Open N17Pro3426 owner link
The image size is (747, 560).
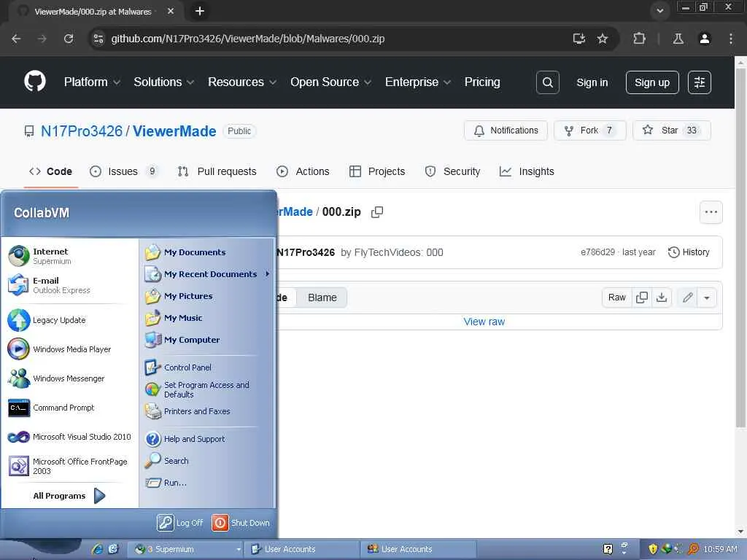82,131
